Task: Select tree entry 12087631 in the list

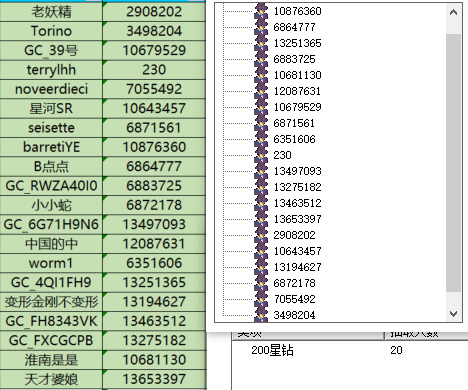Action: (297, 91)
